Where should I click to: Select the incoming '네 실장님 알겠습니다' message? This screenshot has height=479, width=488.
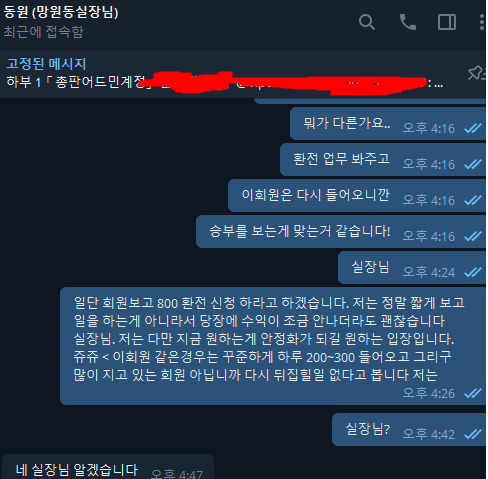pos(108,467)
